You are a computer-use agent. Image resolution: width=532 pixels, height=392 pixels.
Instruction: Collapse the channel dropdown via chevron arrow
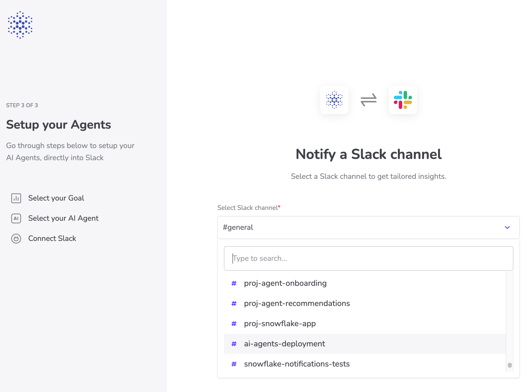click(x=507, y=228)
